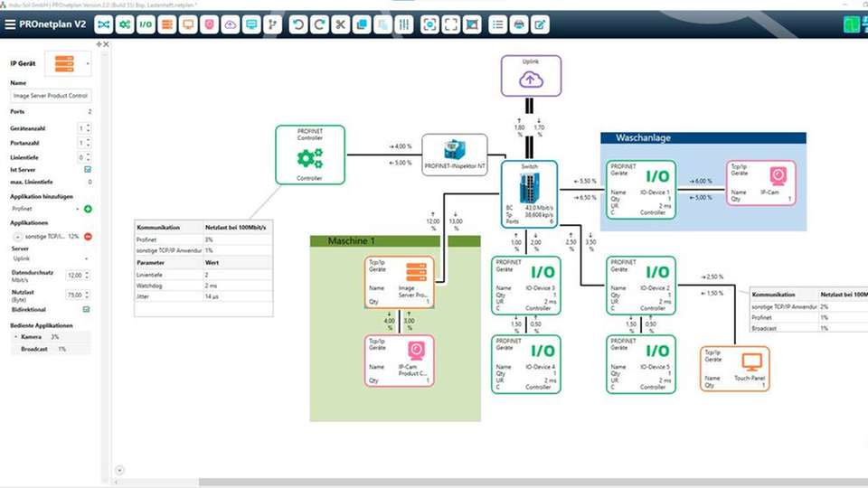Select the IP-Cam node in Waschanlage
The image size is (868, 488).
(x=761, y=183)
